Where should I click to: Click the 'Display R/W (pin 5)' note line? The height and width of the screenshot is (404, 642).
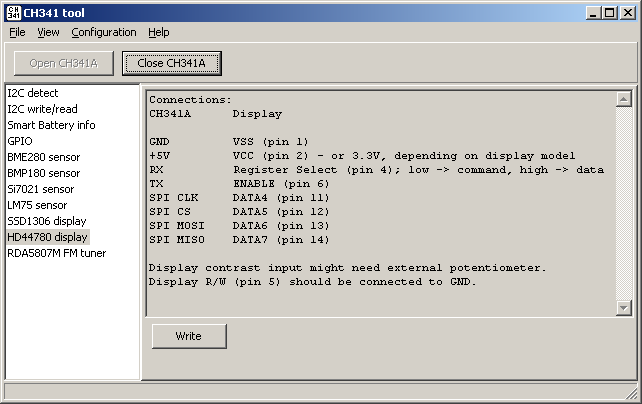pos(312,282)
